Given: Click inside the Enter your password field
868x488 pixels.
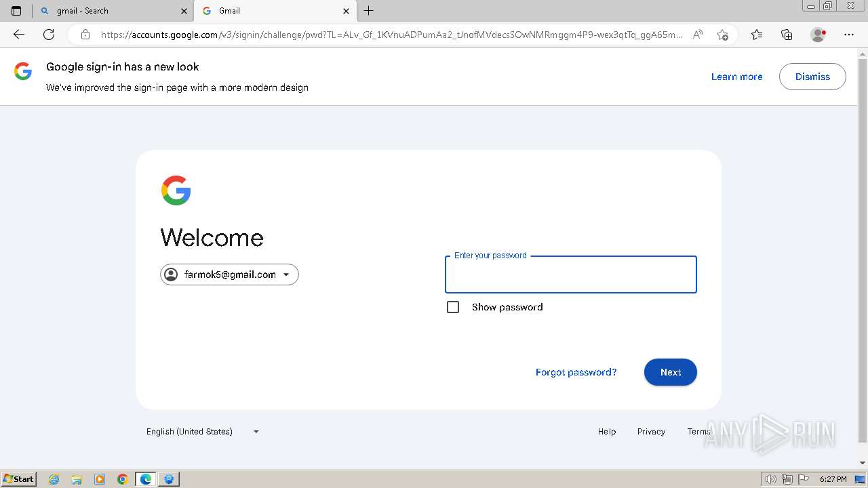Looking at the screenshot, I should coord(570,275).
